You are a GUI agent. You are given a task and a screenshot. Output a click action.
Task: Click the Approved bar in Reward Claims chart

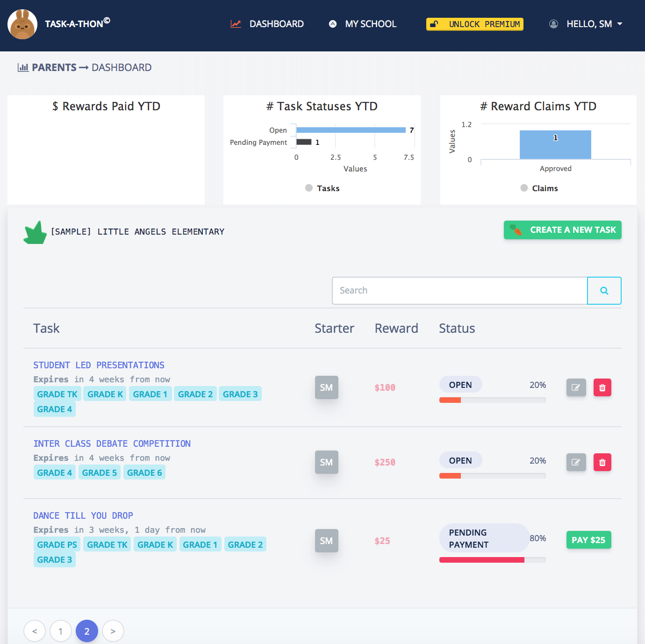[555, 145]
